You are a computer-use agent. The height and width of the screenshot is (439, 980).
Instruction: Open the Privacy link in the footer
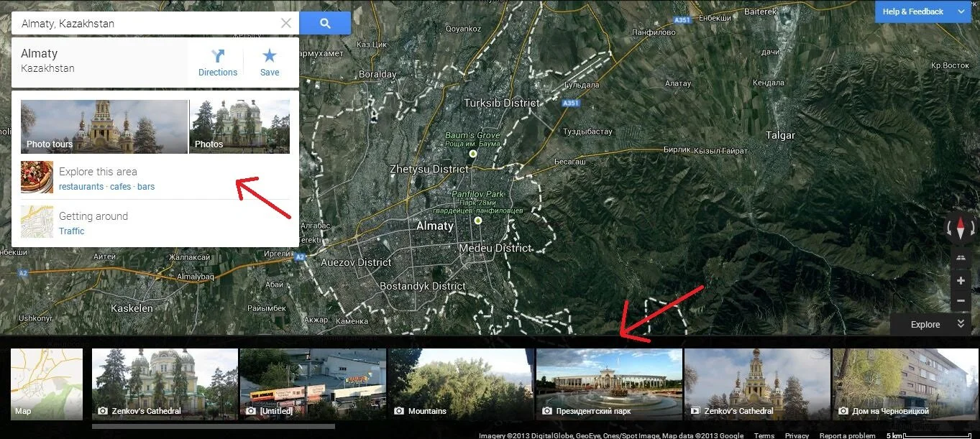click(797, 435)
